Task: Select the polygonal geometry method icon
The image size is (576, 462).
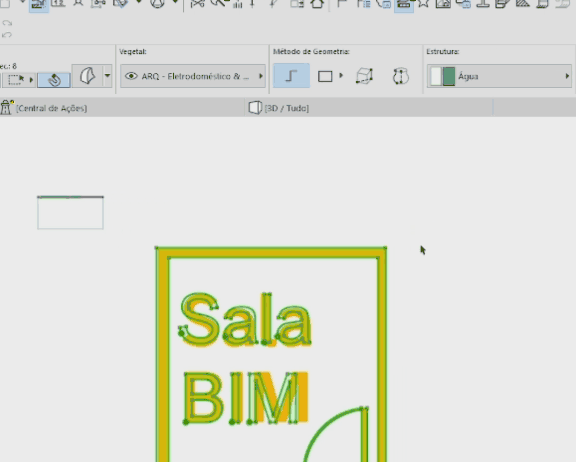Action: click(x=291, y=76)
